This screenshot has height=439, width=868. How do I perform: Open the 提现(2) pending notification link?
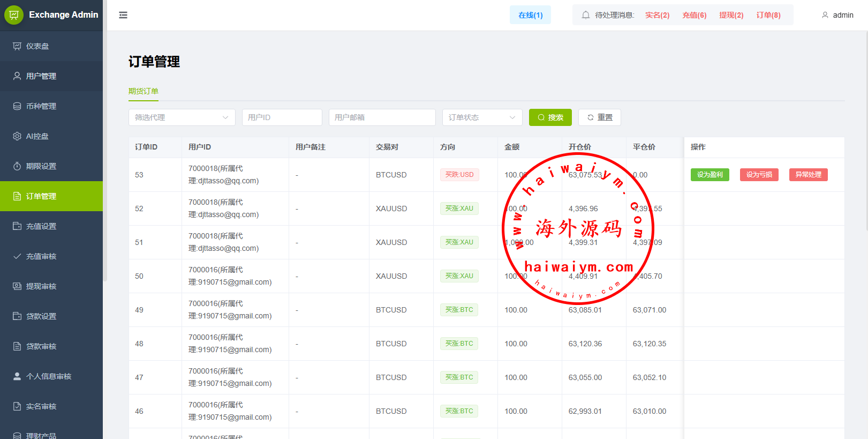click(x=731, y=15)
